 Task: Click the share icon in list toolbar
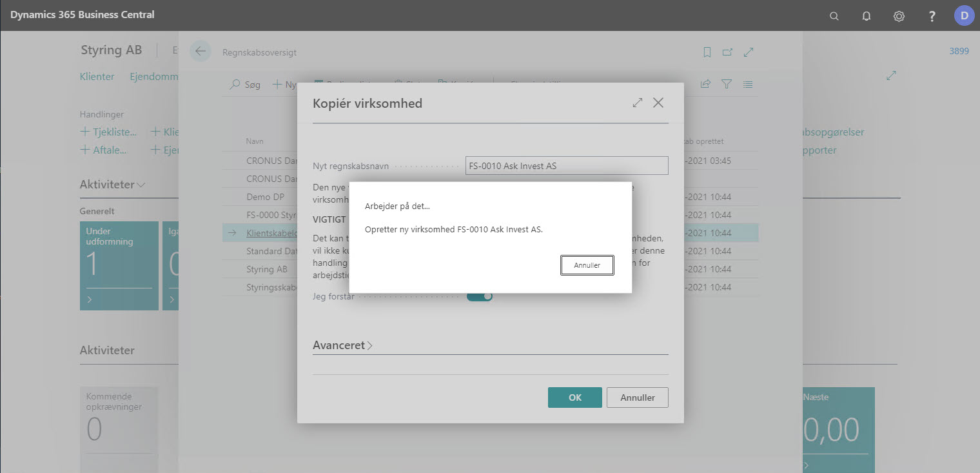pyautogui.click(x=705, y=84)
